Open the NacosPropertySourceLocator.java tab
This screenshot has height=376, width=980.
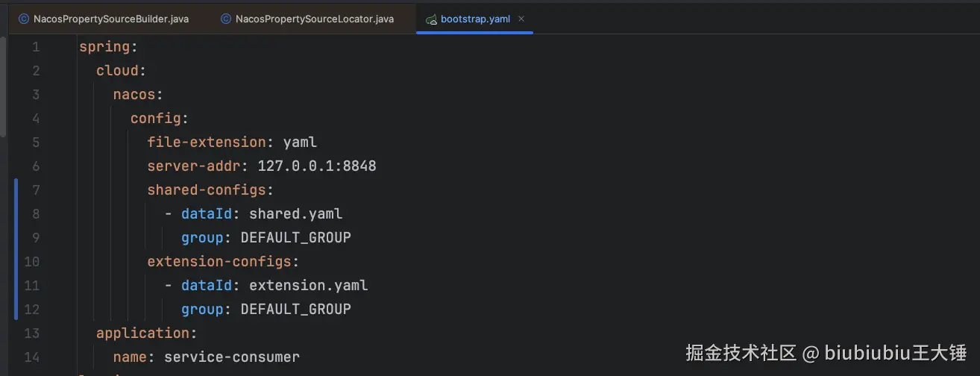coord(314,19)
